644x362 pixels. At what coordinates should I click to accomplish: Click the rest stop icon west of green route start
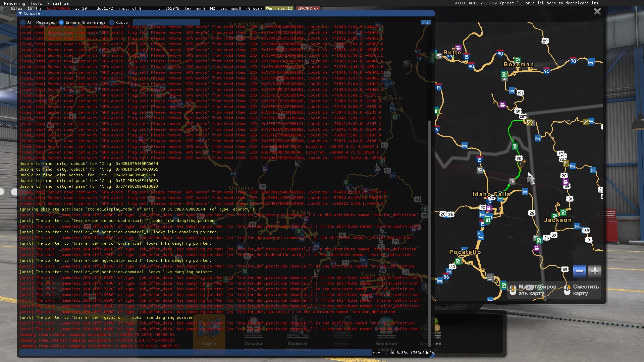(x=464, y=145)
